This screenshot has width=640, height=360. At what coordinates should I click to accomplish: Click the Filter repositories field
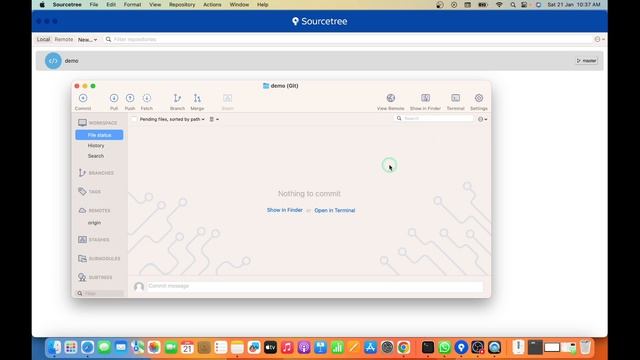click(x=348, y=40)
